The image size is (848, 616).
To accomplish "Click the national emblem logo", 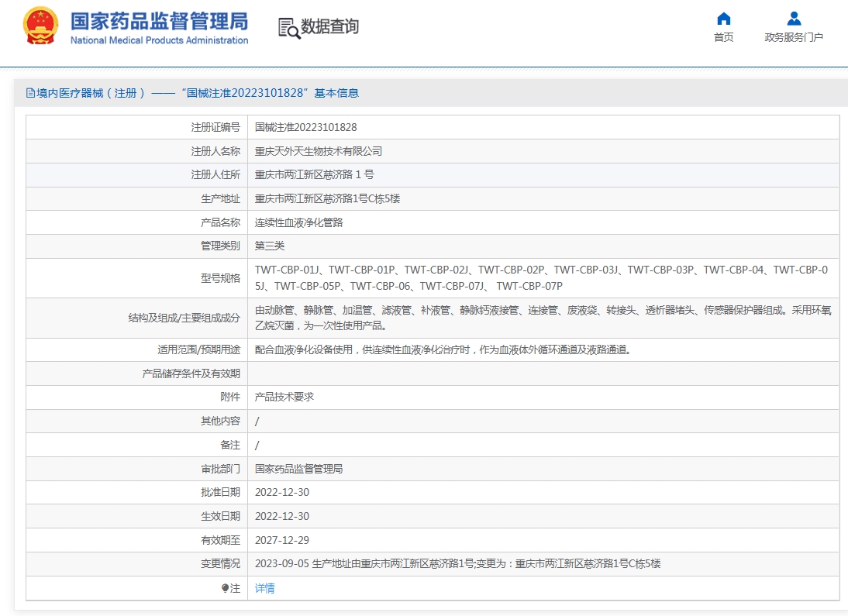I will pyautogui.click(x=40, y=26).
